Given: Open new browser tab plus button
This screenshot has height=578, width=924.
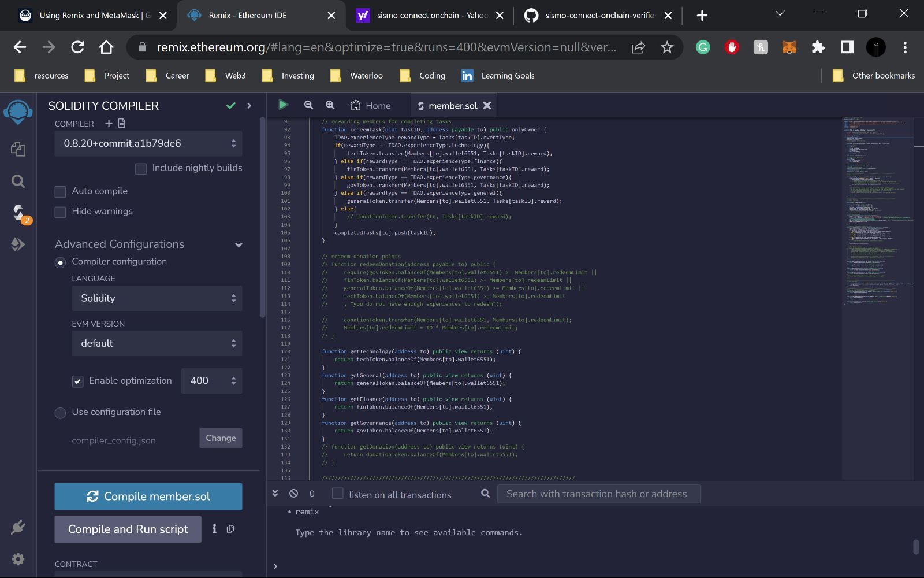Looking at the screenshot, I should point(702,16).
